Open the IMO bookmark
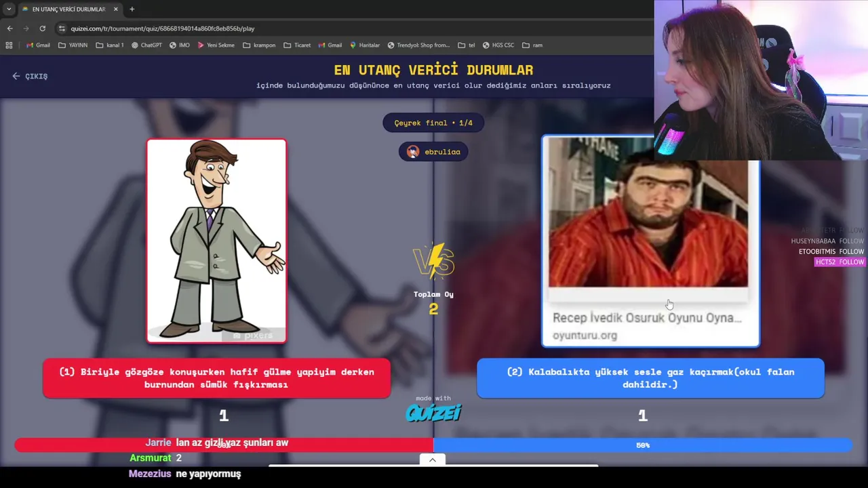 click(180, 45)
